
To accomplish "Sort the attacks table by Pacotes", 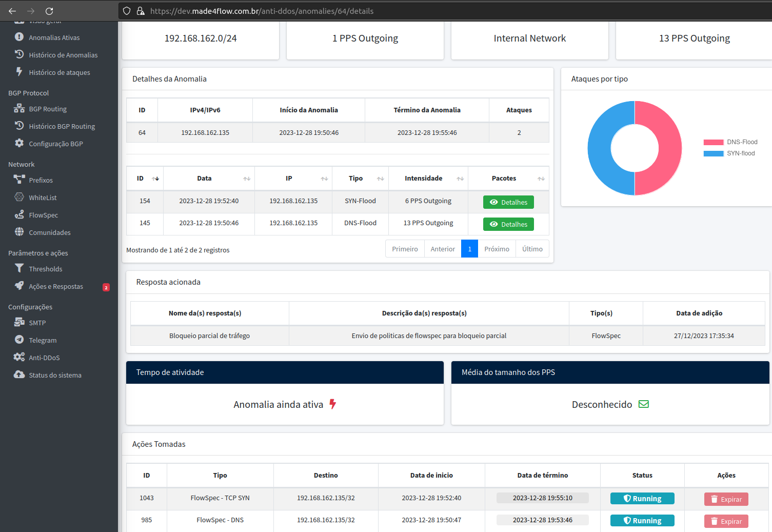I will 508,179.
